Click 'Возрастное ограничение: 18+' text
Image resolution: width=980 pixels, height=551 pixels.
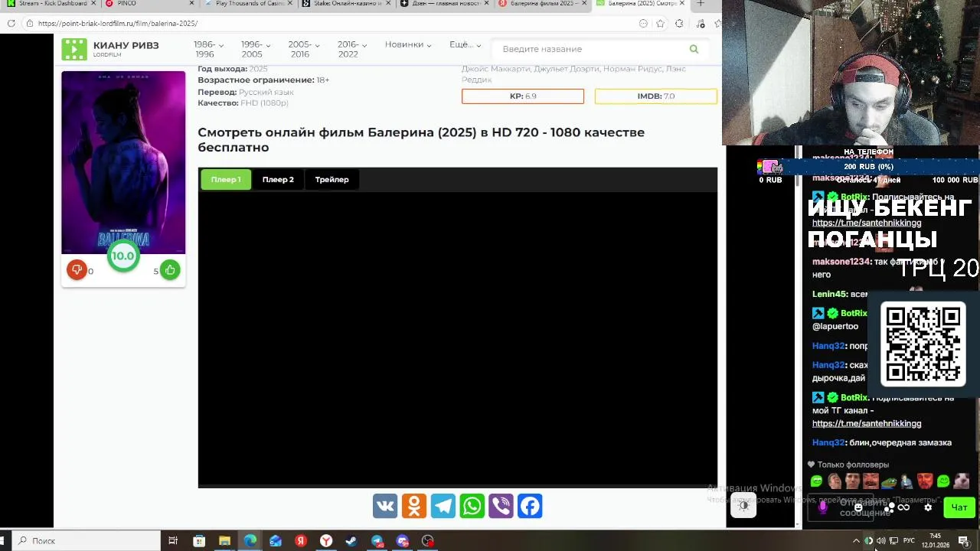click(263, 80)
